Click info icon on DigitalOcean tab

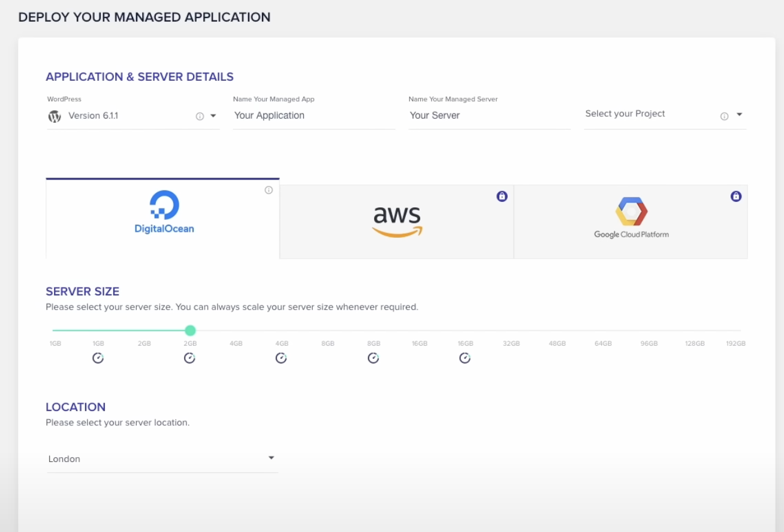pyautogui.click(x=269, y=190)
